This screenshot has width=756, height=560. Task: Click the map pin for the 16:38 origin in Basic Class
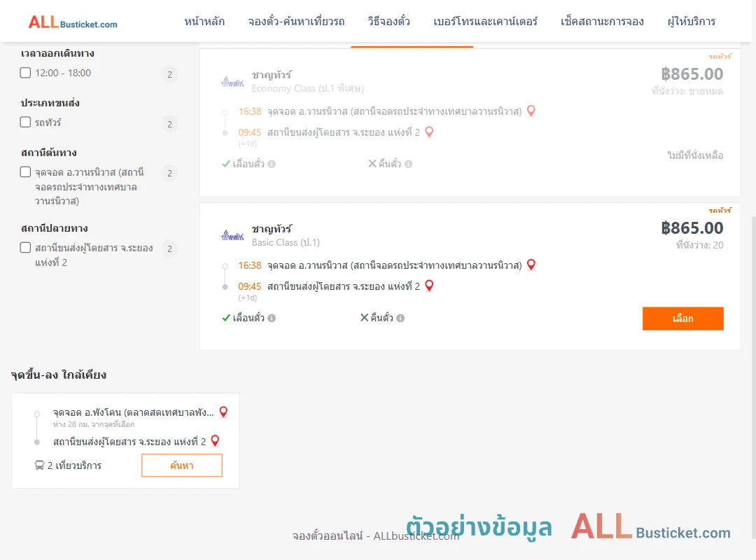coord(531,265)
